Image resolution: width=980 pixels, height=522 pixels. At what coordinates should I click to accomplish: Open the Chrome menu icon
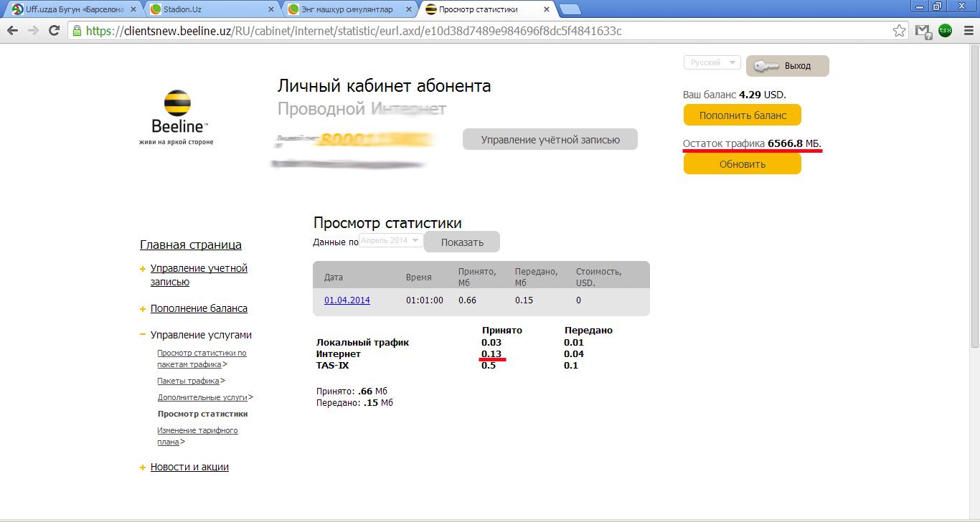966,31
